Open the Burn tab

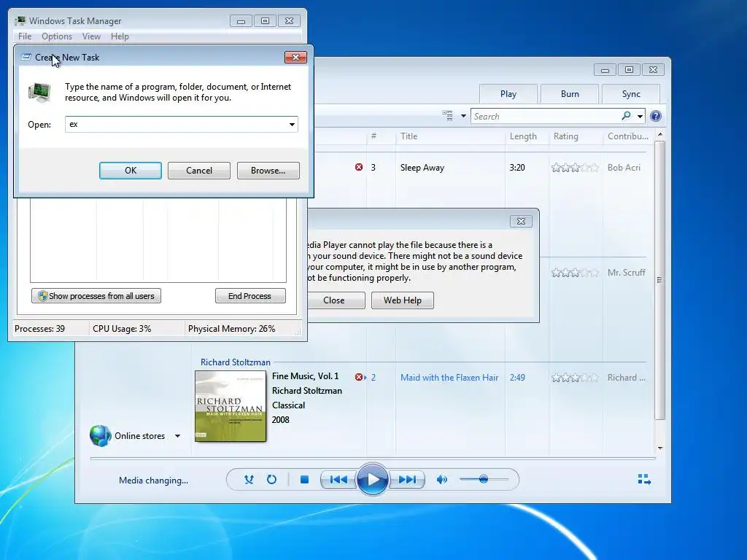pyautogui.click(x=570, y=94)
